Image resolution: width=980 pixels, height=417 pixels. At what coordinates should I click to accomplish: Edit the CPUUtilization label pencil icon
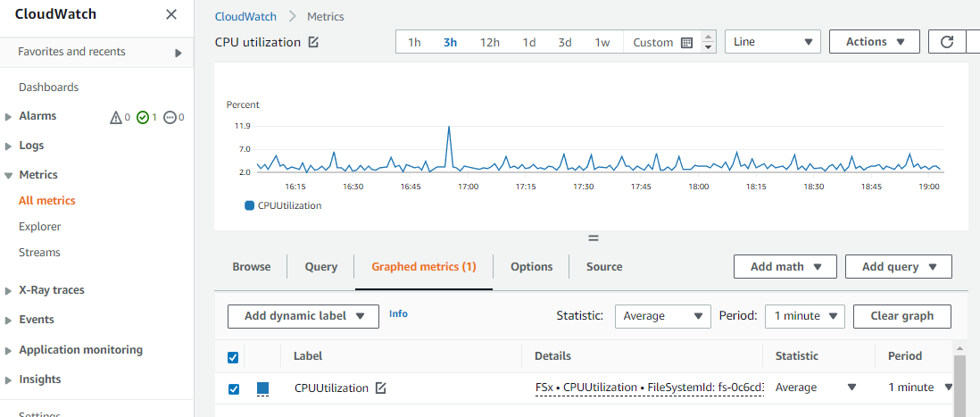point(381,388)
